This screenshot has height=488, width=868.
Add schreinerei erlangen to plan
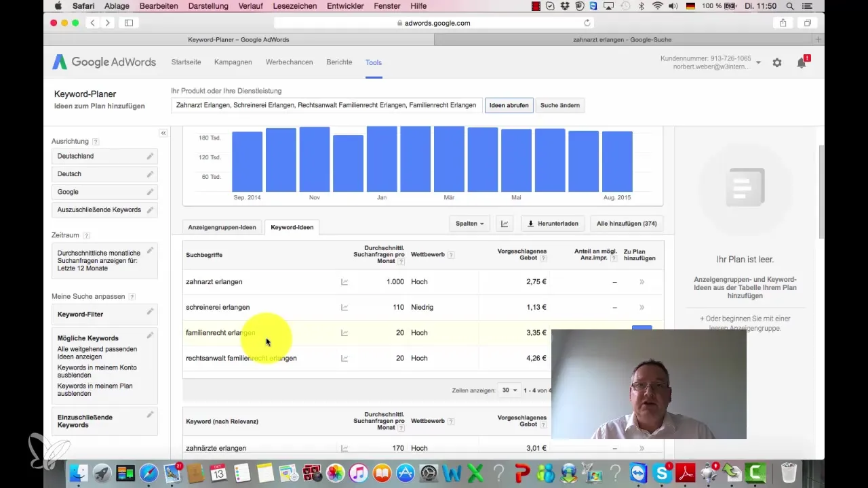642,307
